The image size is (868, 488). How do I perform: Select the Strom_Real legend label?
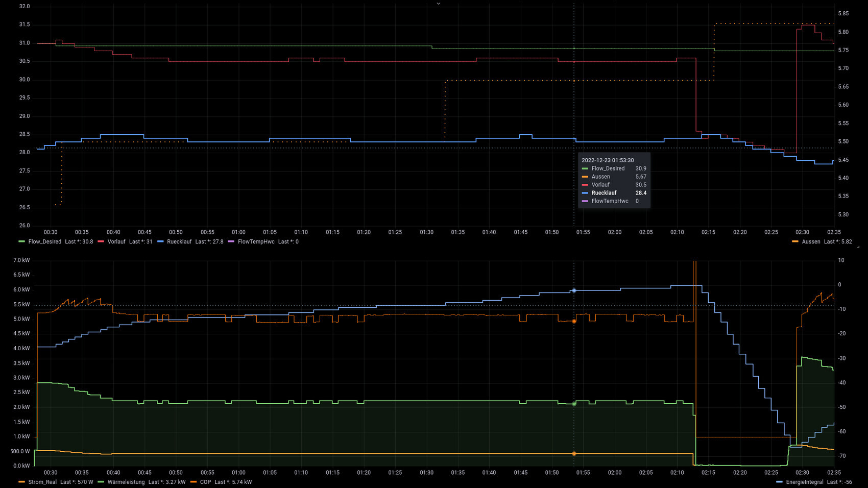tap(42, 482)
